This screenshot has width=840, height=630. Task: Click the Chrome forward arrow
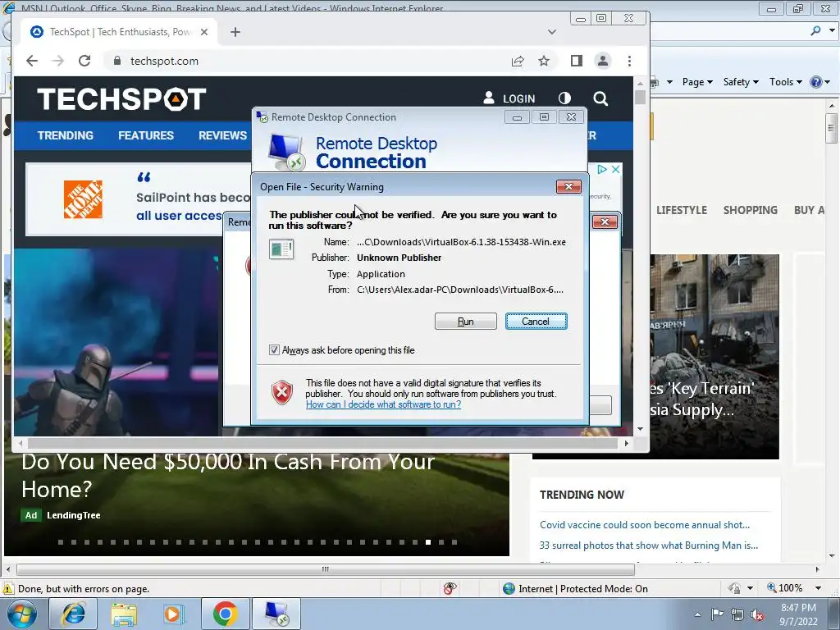[58, 61]
